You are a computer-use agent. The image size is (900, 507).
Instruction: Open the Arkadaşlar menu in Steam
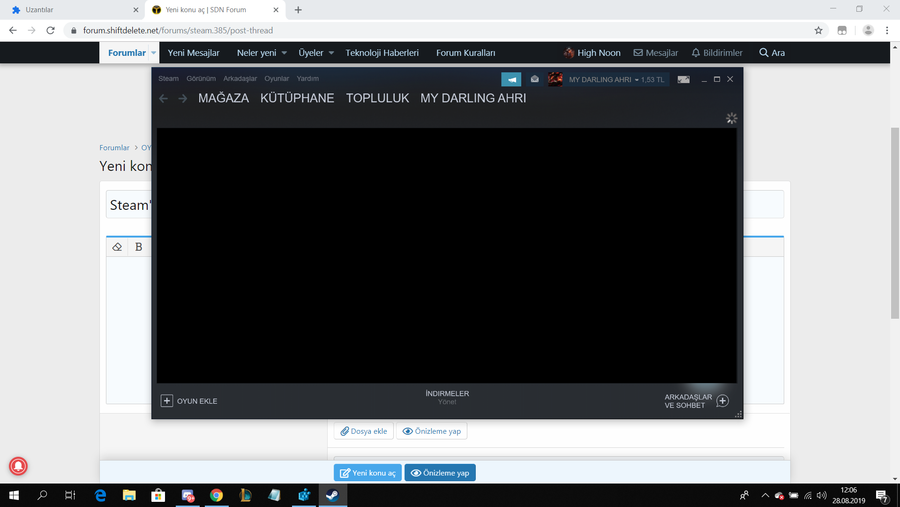pyautogui.click(x=240, y=79)
